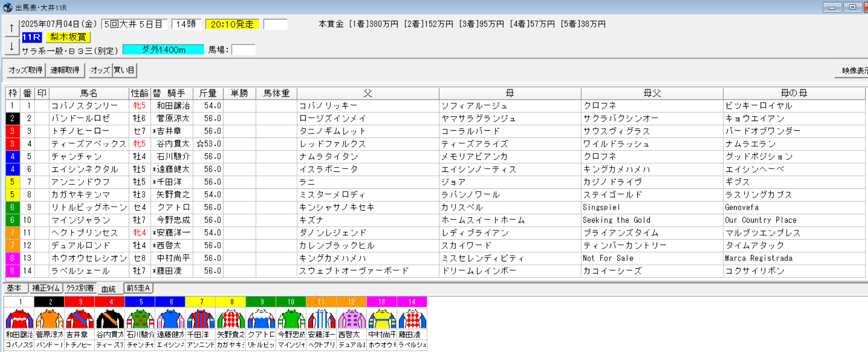Click jockey silk icon number 11
Image resolution: width=868 pixels, height=352 pixels.
(321, 320)
